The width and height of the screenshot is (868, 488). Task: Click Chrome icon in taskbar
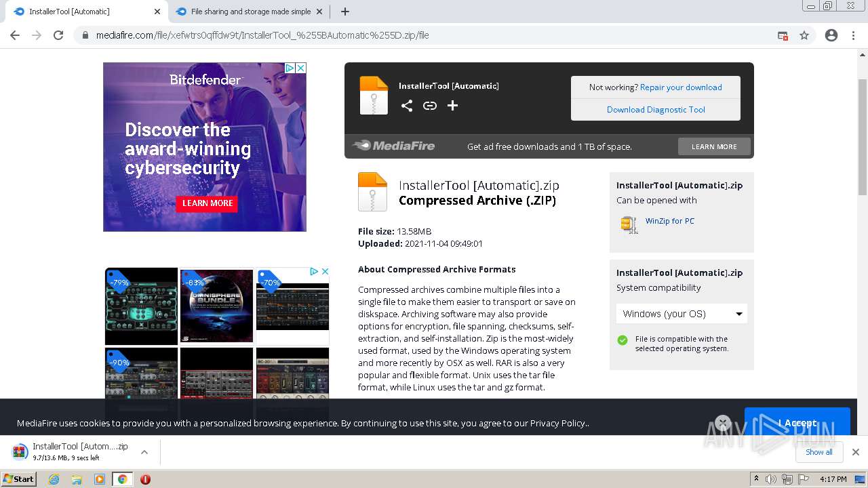point(122,479)
